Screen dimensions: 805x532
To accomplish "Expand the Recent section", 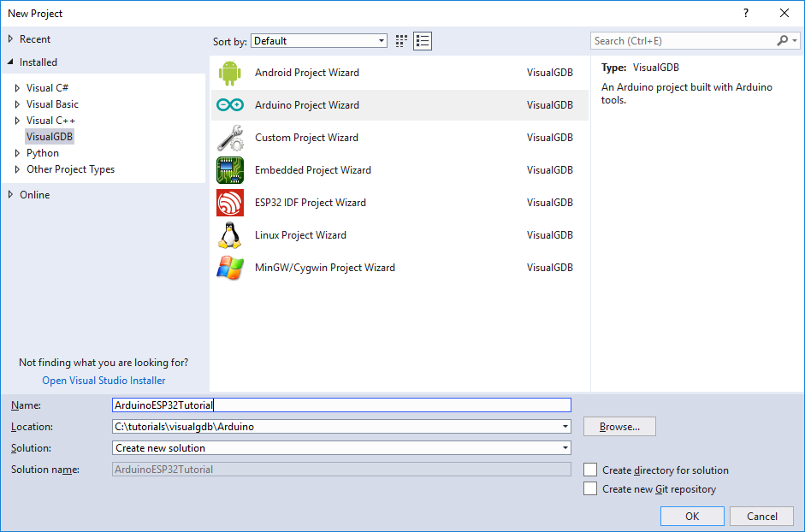I will [10, 39].
